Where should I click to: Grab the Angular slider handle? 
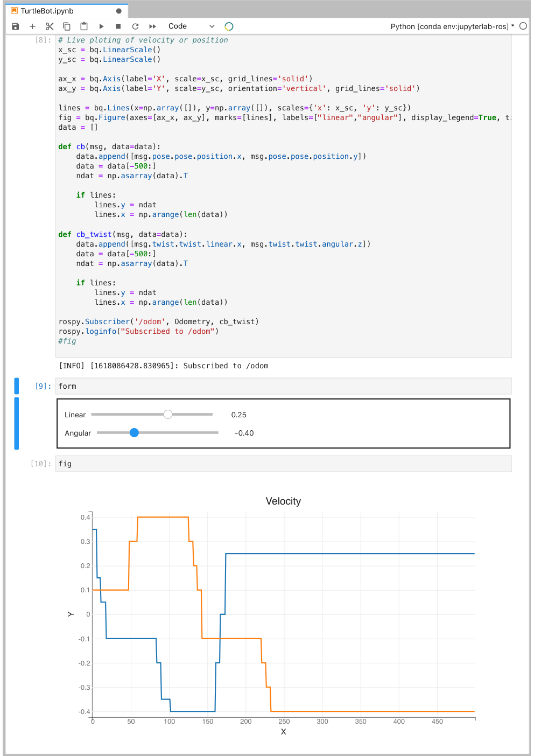coord(135,432)
